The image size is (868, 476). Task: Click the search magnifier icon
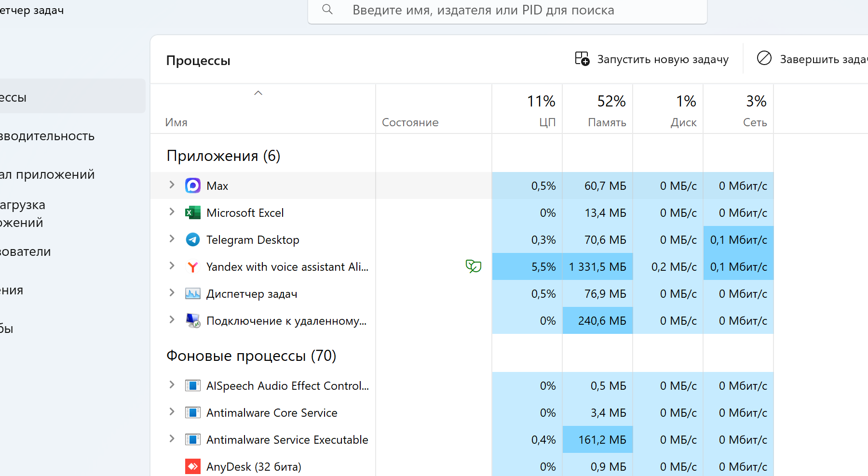[327, 9]
